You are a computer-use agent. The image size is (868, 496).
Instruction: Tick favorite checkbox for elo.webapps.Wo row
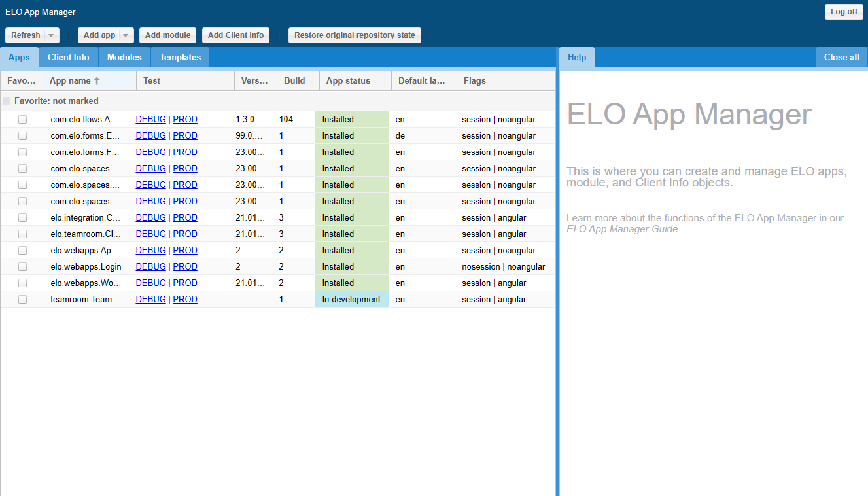(22, 283)
